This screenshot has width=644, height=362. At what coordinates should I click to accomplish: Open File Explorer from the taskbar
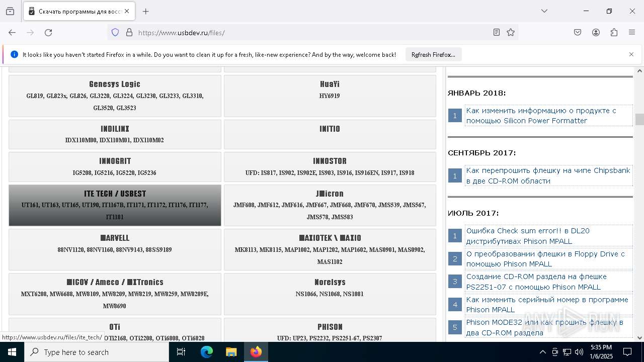click(x=231, y=352)
